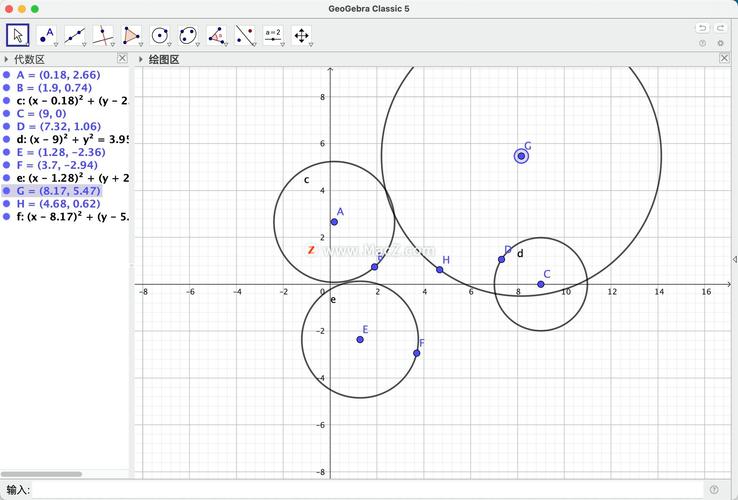
Task: Click point G in the graphics view
Action: tap(521, 156)
